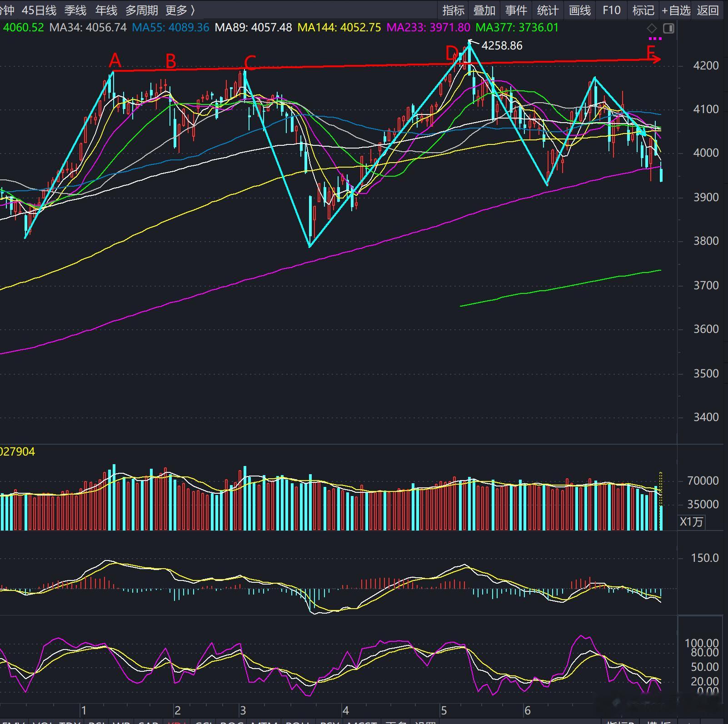
Task: Click the 返回 back button
Action: [708, 10]
